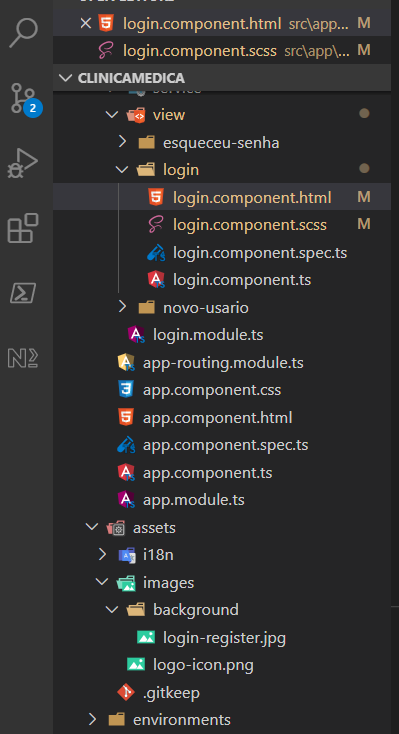This screenshot has width=399, height=734.
Task: Collapse the view folder
Action: pos(112,115)
